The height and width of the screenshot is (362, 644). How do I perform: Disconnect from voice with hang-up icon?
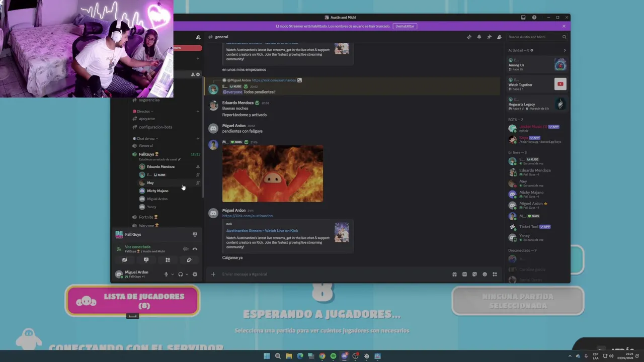tap(195, 249)
